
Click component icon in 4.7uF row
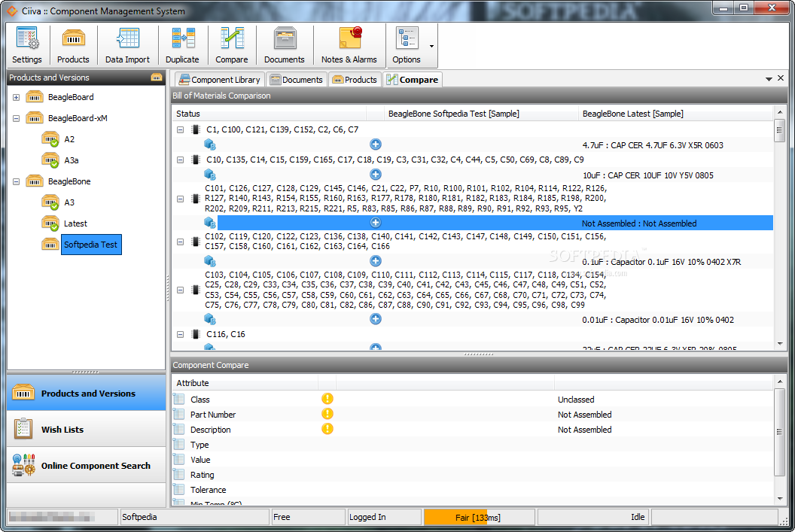tap(210, 145)
